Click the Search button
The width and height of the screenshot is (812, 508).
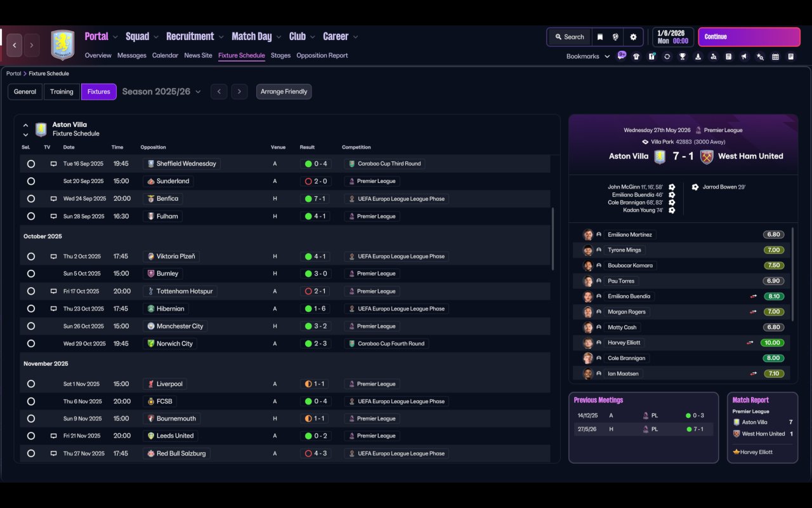(x=569, y=37)
